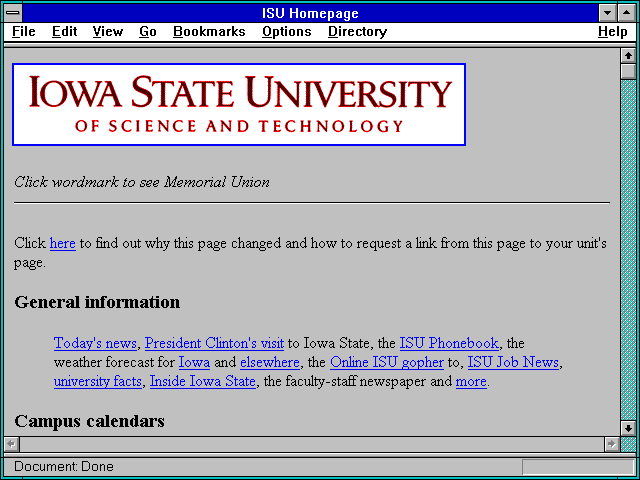Click the Campus calendars heading
The image size is (640, 480).
pos(89,421)
